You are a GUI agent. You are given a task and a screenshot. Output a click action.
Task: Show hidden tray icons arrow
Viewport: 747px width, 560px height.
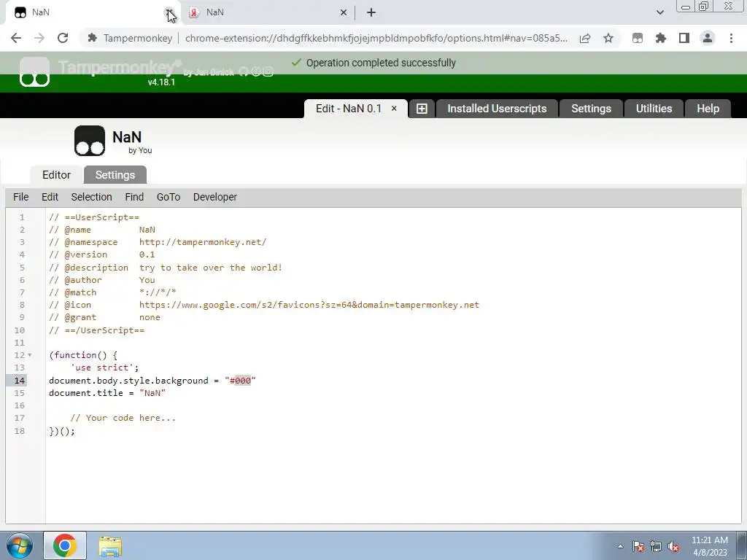620,546
